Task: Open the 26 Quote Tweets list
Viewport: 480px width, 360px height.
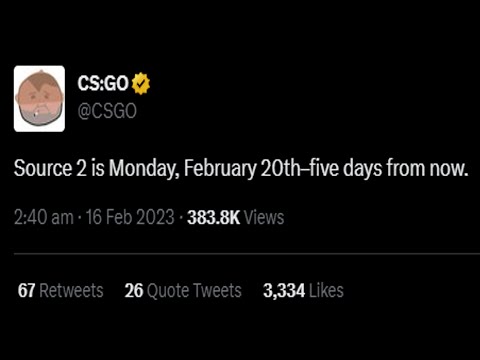Action: (x=183, y=290)
